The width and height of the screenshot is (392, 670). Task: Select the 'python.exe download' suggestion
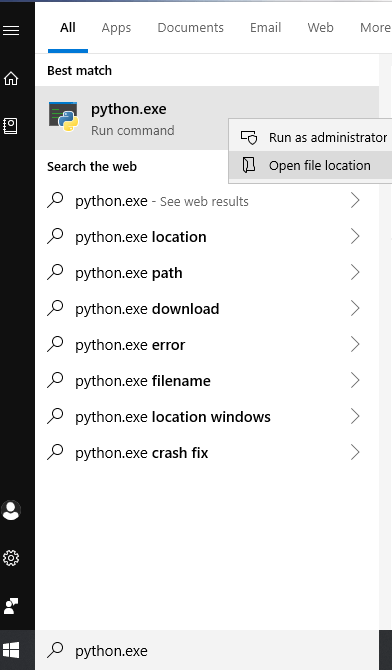click(x=207, y=308)
